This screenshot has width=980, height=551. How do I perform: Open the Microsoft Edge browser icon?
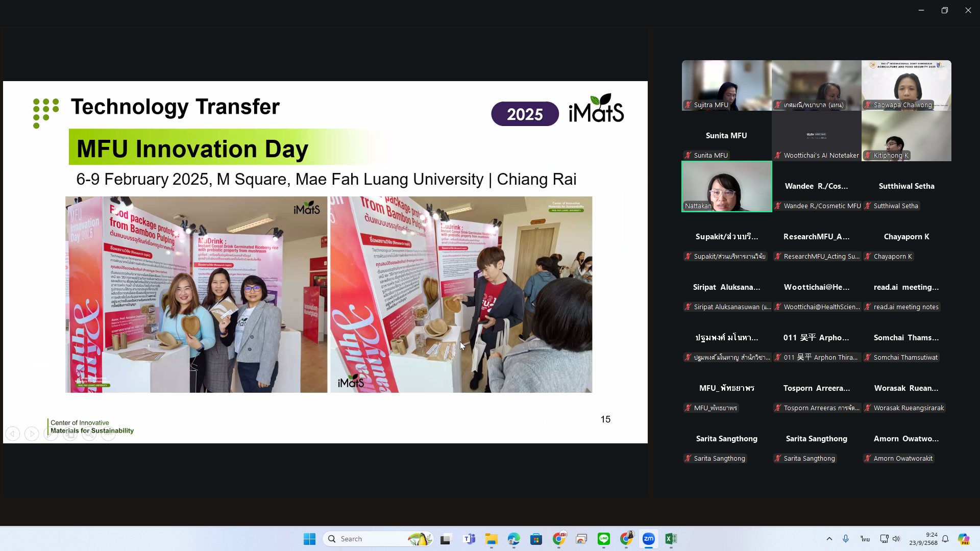[x=513, y=539]
